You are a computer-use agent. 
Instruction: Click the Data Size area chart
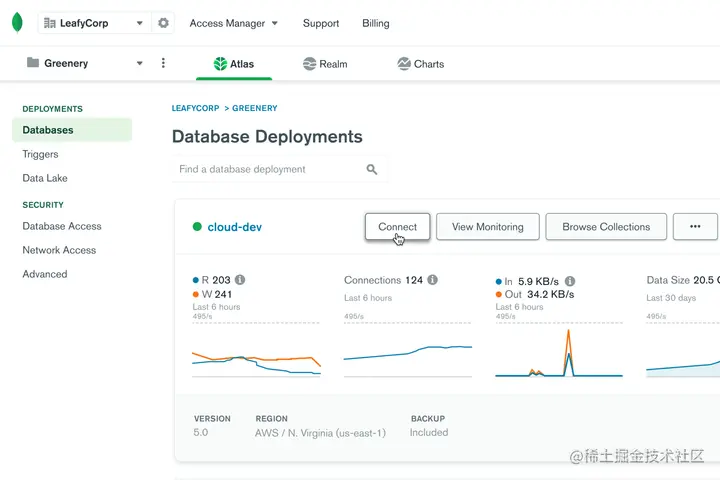[683, 350]
